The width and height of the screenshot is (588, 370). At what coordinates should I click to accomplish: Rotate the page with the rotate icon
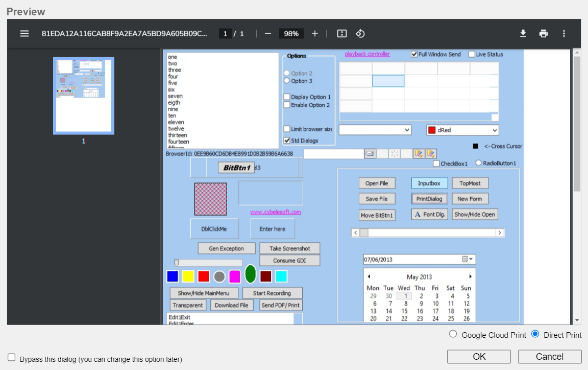click(361, 33)
